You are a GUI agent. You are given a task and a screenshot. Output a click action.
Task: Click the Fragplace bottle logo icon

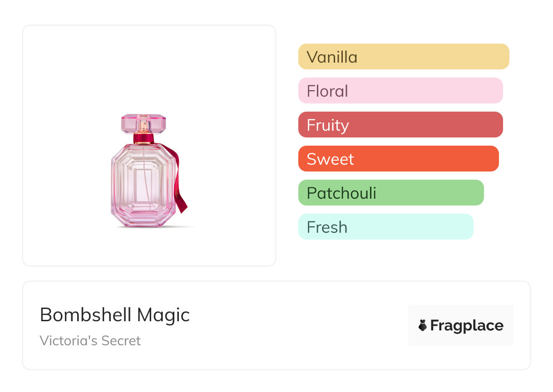pyautogui.click(x=423, y=325)
